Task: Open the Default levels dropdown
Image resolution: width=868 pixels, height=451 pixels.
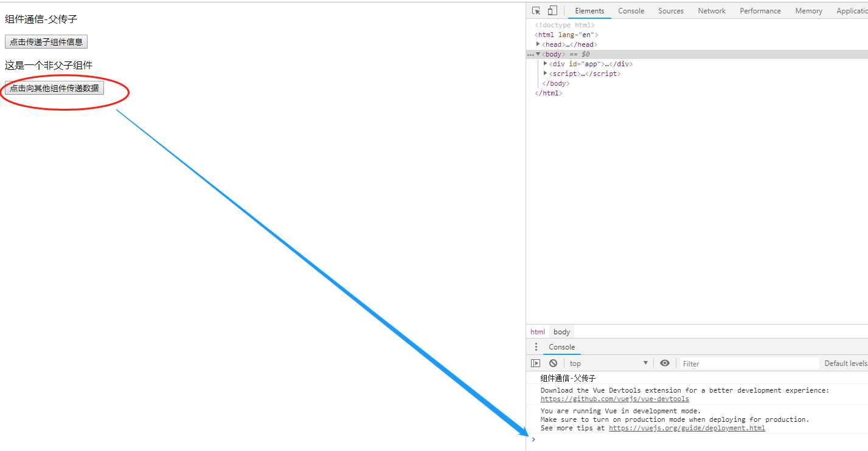Action: pos(845,363)
